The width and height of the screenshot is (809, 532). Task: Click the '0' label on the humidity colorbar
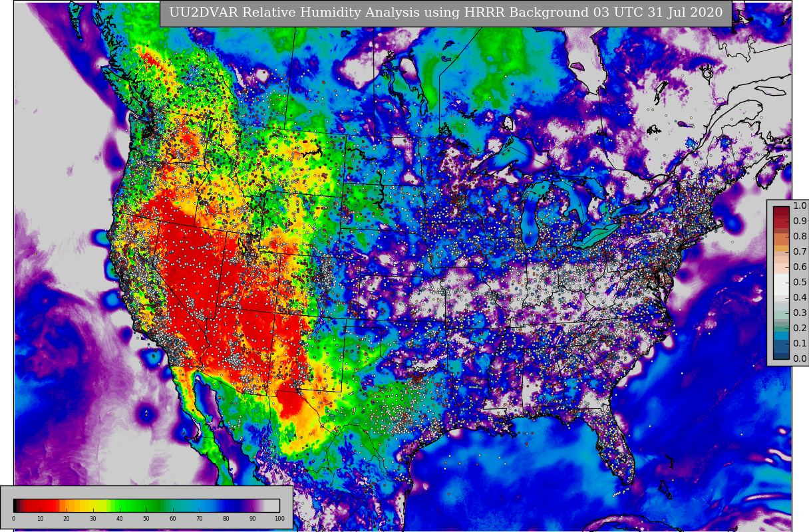point(14,519)
